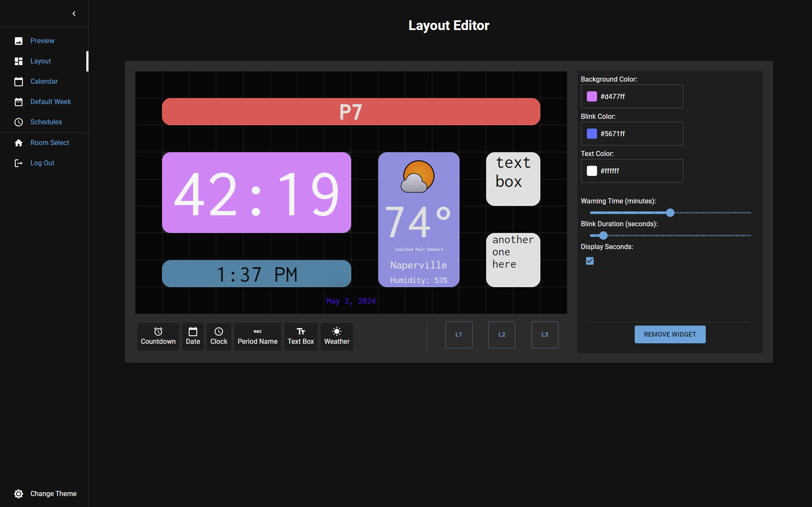Collapse the sidebar with the chevron arrow
812x507 pixels.
[74, 14]
